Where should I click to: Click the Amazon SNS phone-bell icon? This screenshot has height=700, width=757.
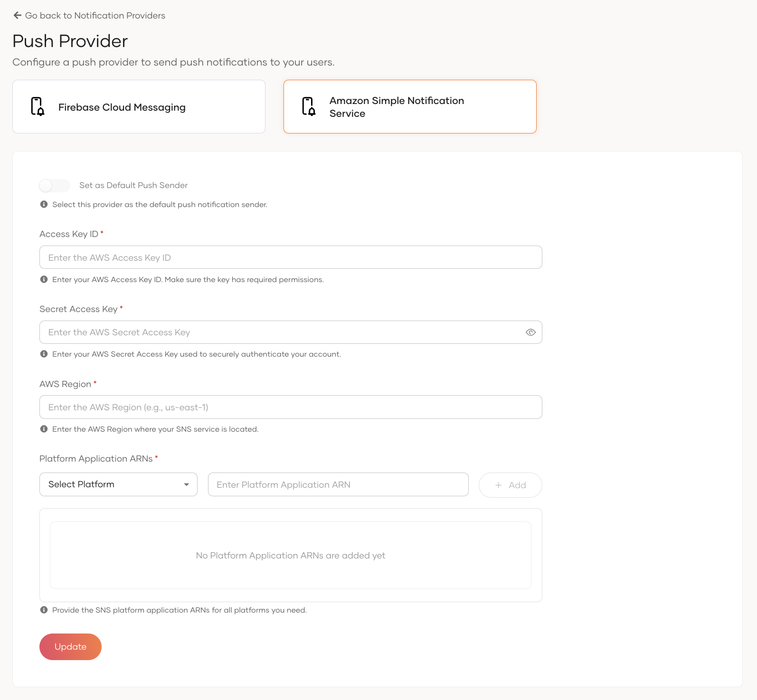click(309, 106)
